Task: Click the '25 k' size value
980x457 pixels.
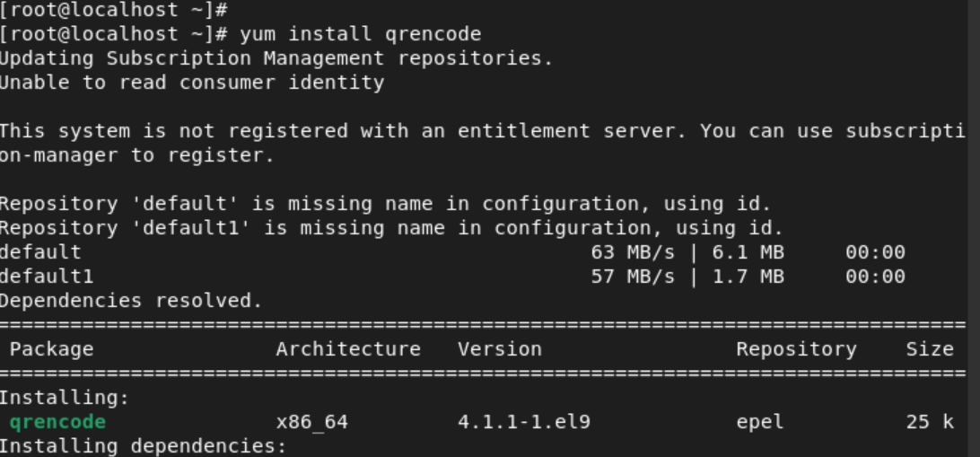Action: (930, 422)
